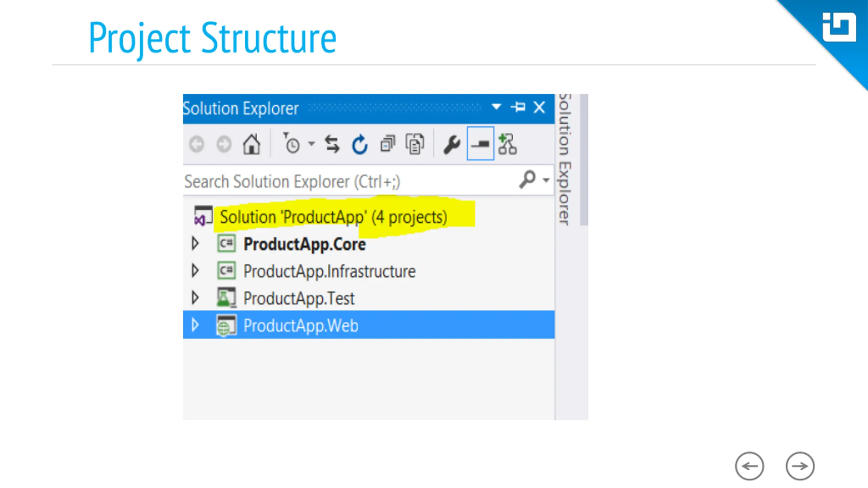This screenshot has width=868, height=488.
Task: Go to next slide with right arrow button
Action: (x=800, y=466)
